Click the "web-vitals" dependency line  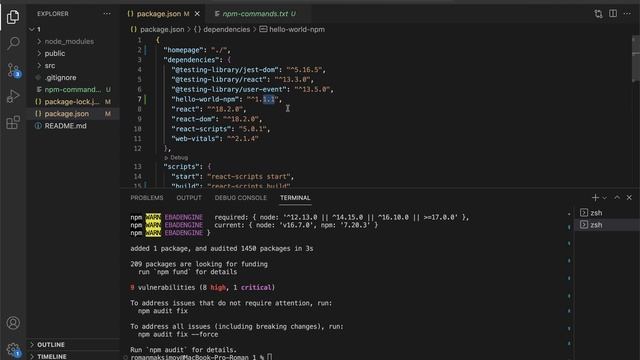(215, 139)
